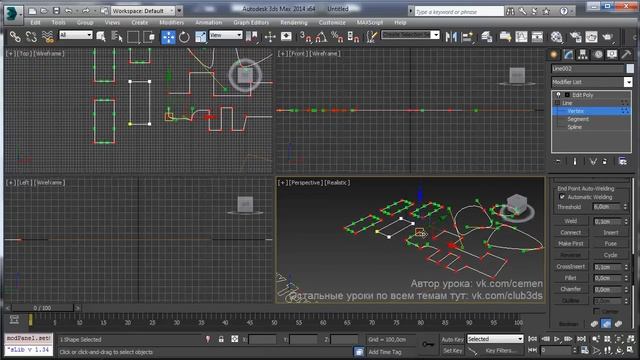Select the Unlink Selection tool
640x360 pixels.
click(x=31, y=37)
